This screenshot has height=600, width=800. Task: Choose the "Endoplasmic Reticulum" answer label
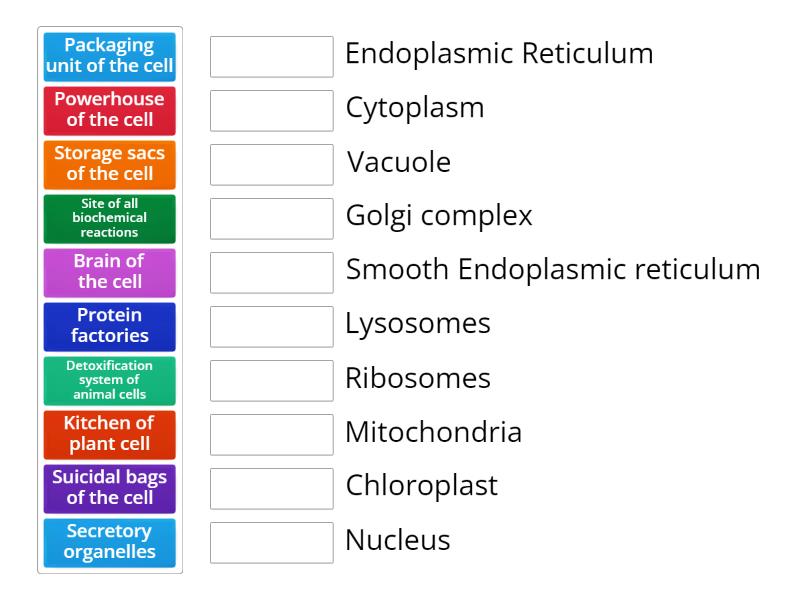tap(497, 53)
